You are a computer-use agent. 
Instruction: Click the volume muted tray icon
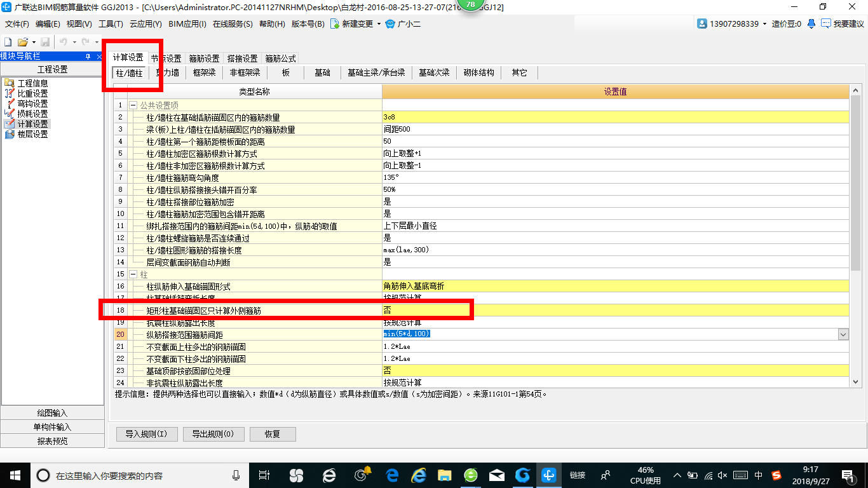point(722,475)
